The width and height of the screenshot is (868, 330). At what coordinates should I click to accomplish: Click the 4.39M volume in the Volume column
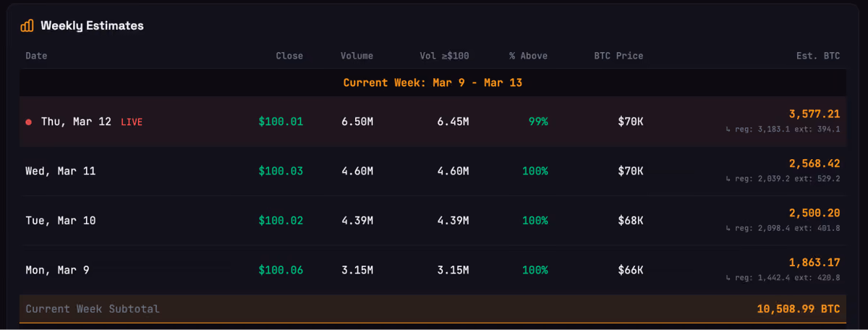coord(357,220)
